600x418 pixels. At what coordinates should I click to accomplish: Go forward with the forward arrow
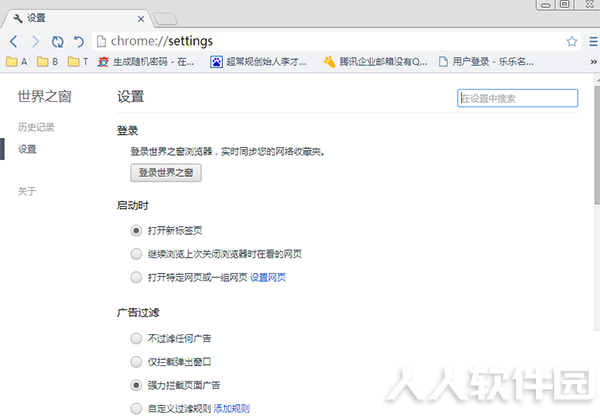coord(36,41)
